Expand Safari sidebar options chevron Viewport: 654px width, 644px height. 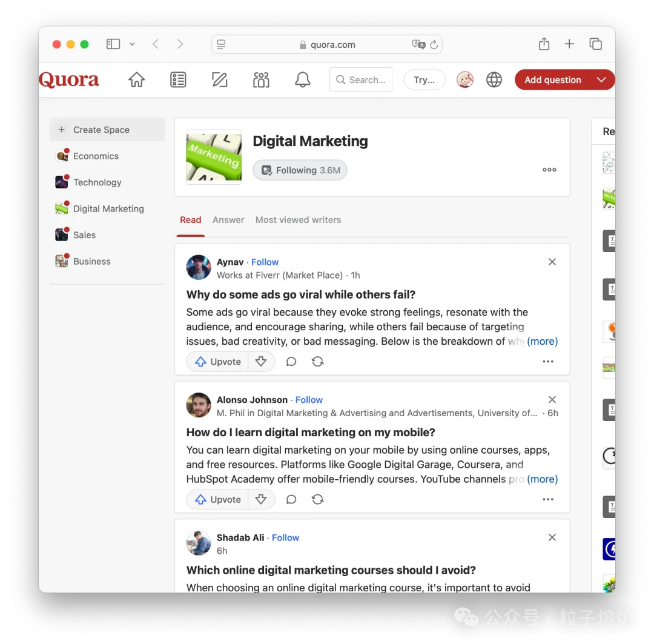(x=132, y=44)
